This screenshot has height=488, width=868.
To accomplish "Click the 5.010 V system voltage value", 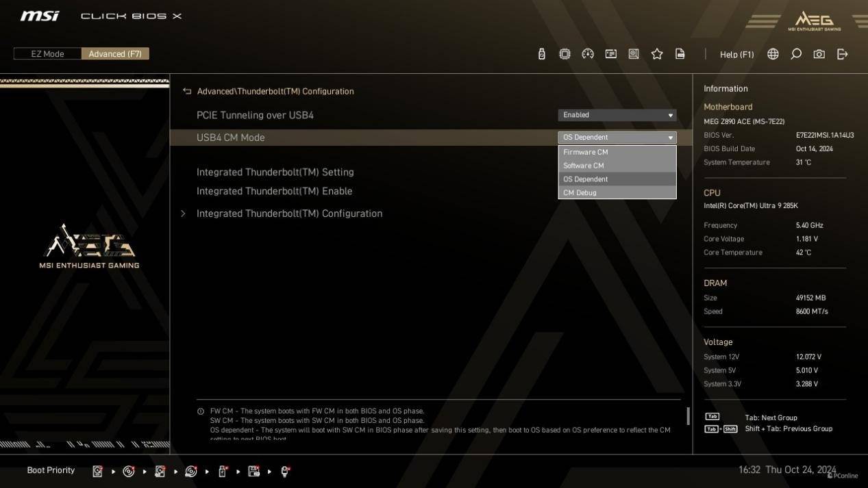I will point(807,370).
